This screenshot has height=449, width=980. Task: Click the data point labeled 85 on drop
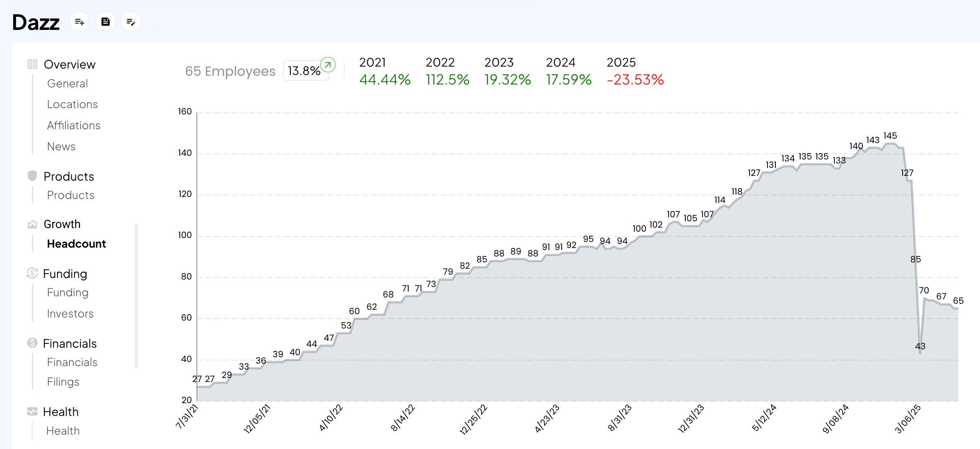coord(915,260)
